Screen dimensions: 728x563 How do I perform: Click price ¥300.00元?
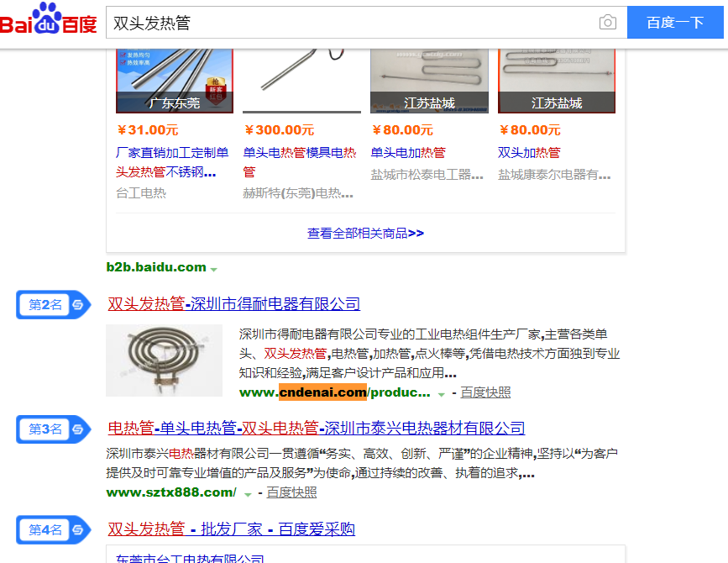pyautogui.click(x=280, y=130)
